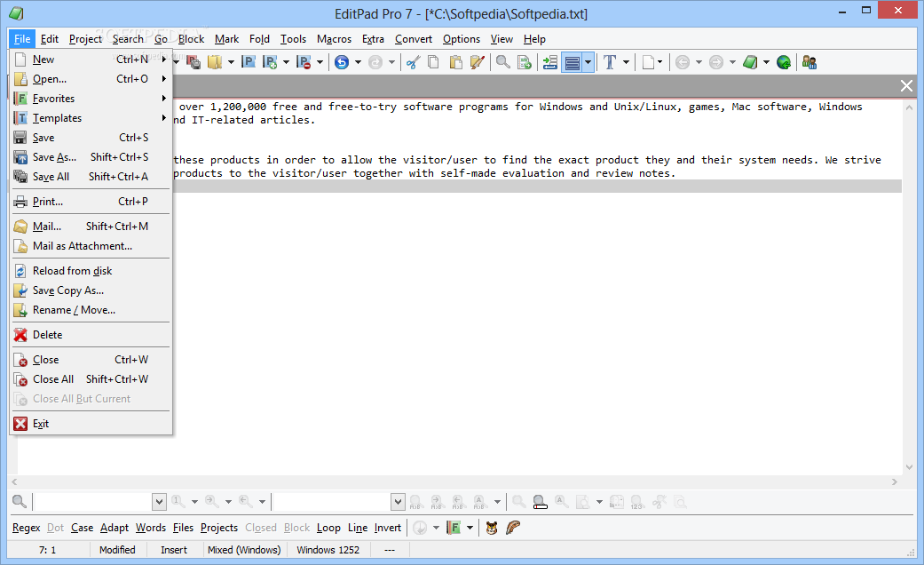The width and height of the screenshot is (924, 565).
Task: Select Close All in File menu
Action: [91, 379]
